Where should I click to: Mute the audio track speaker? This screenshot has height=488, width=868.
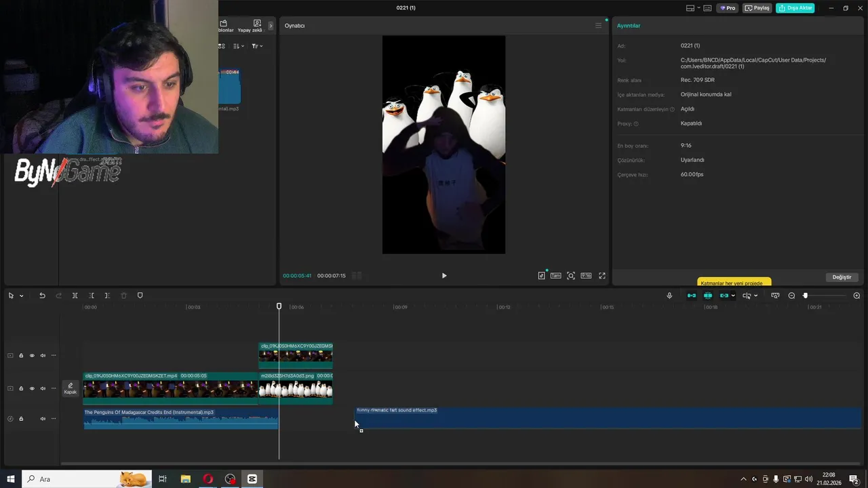tap(43, 419)
